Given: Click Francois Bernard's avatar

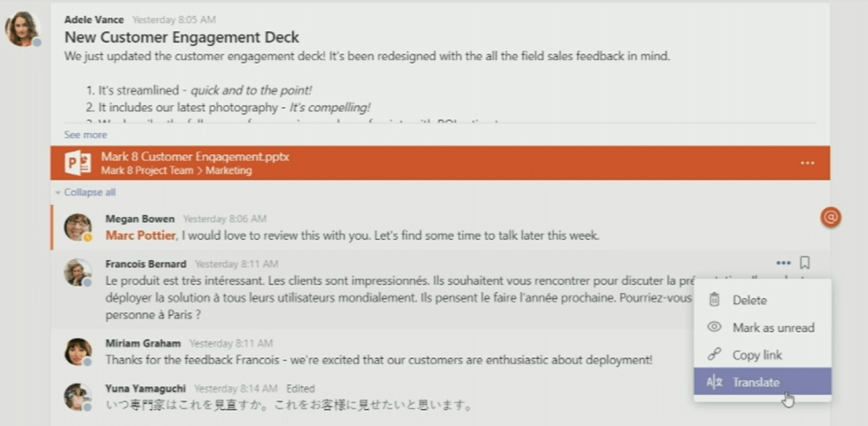Looking at the screenshot, I should (78, 272).
